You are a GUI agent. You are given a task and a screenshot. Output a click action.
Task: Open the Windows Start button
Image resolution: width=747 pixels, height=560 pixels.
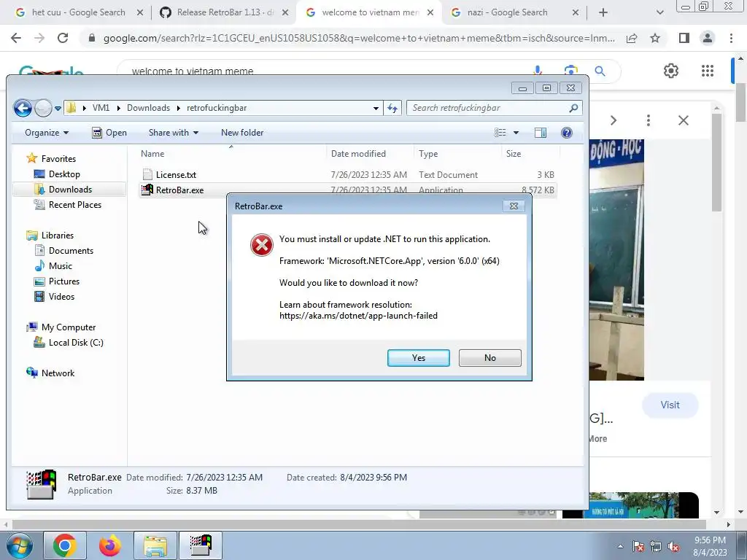point(18,545)
